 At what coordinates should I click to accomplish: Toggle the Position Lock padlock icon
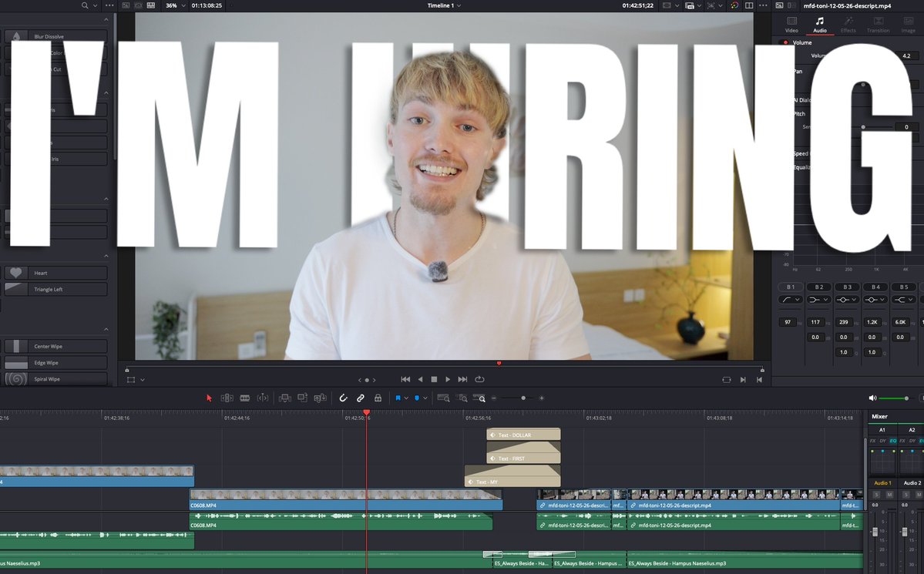click(x=378, y=398)
